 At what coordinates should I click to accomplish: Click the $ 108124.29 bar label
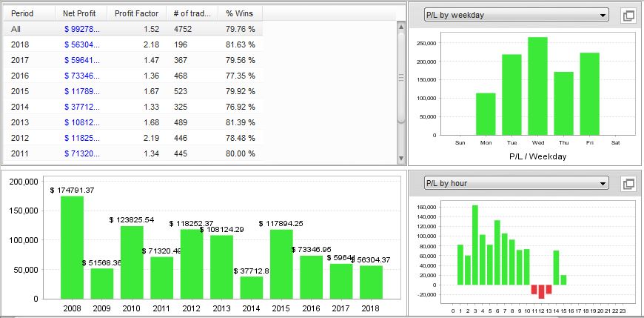[x=222, y=230]
